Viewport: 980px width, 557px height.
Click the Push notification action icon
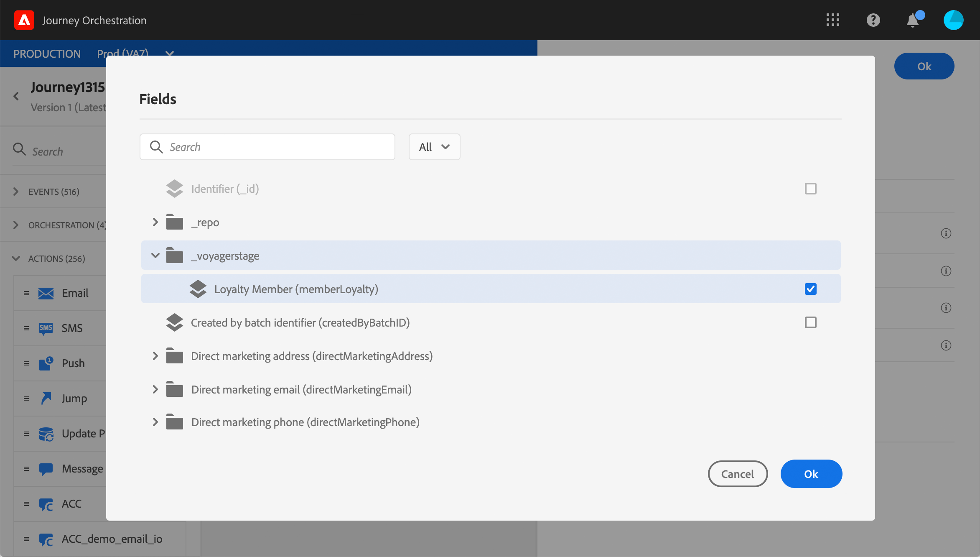[46, 363]
